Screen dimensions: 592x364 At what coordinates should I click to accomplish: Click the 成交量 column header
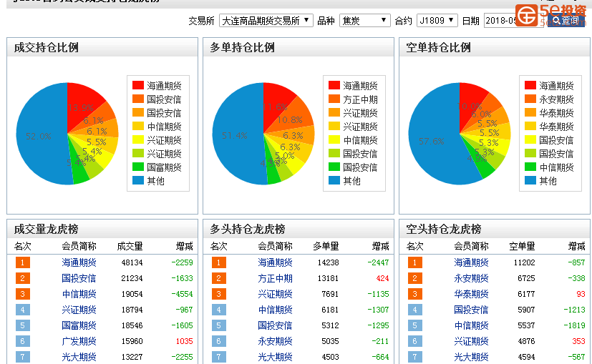click(x=130, y=246)
